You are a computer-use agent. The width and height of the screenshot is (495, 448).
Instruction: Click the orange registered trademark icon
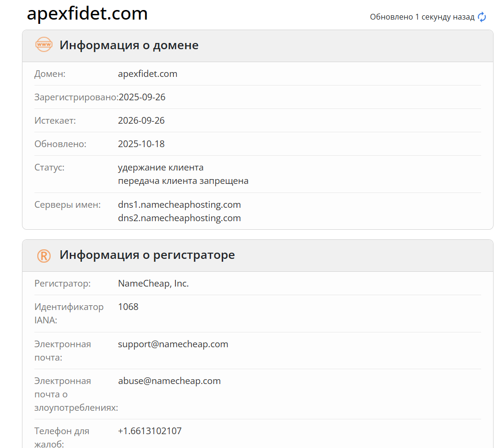(43, 255)
